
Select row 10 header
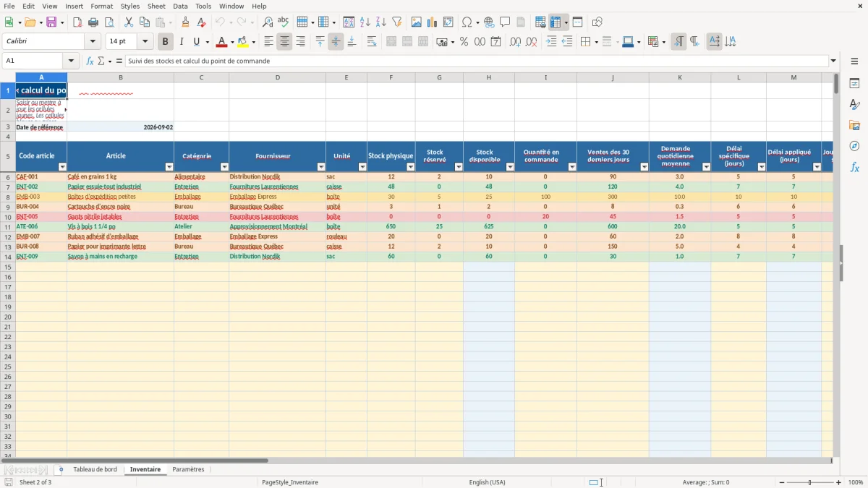(7, 217)
